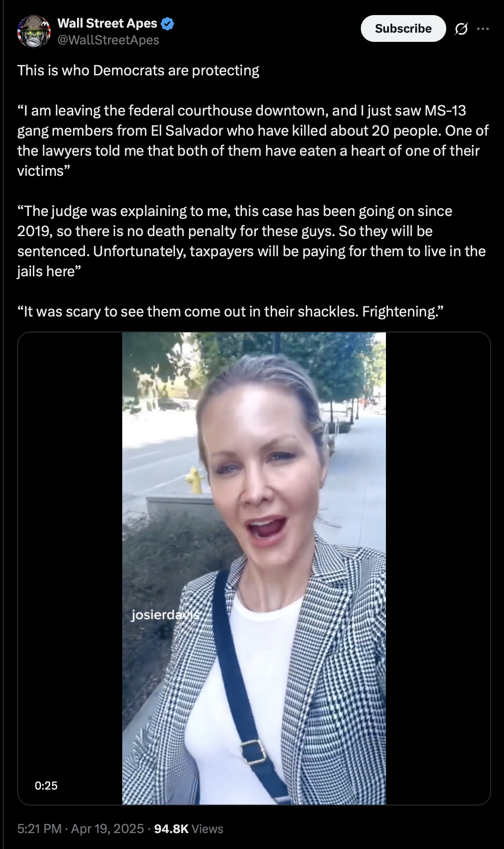
Task: Open the Grok explain-post icon
Action: click(461, 29)
